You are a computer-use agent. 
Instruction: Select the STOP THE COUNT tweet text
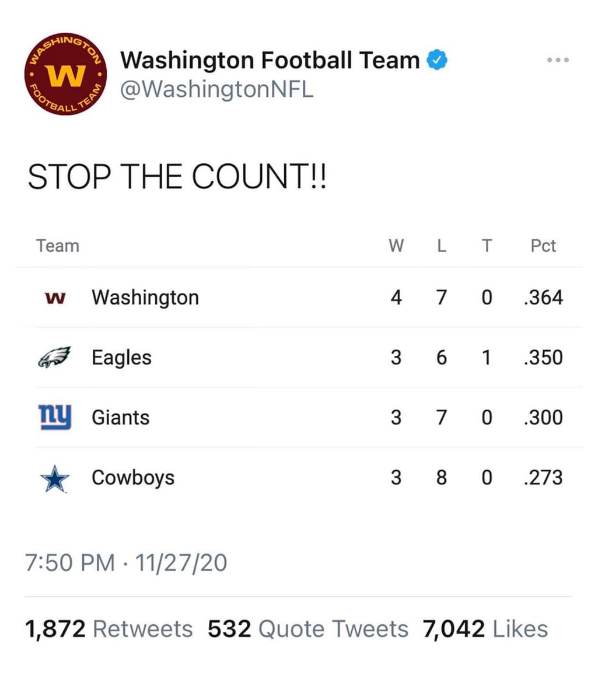coord(177,177)
